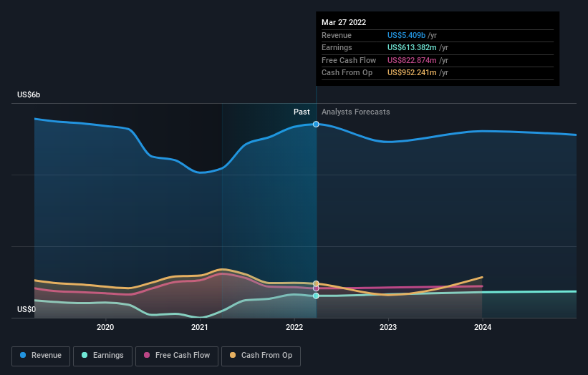The image size is (588, 375).
Task: Click the 2022 x-axis label
Action: 294,328
